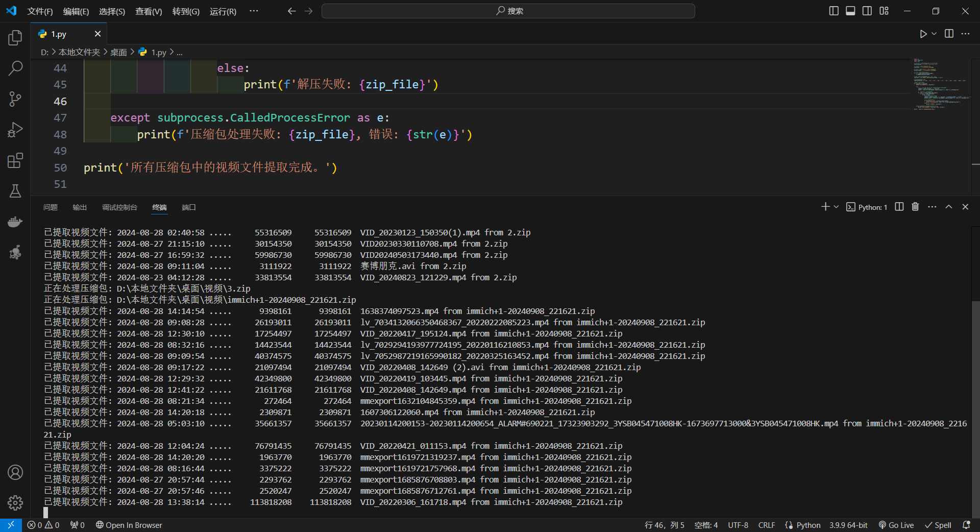
Task: Click the search command center box
Action: point(508,11)
